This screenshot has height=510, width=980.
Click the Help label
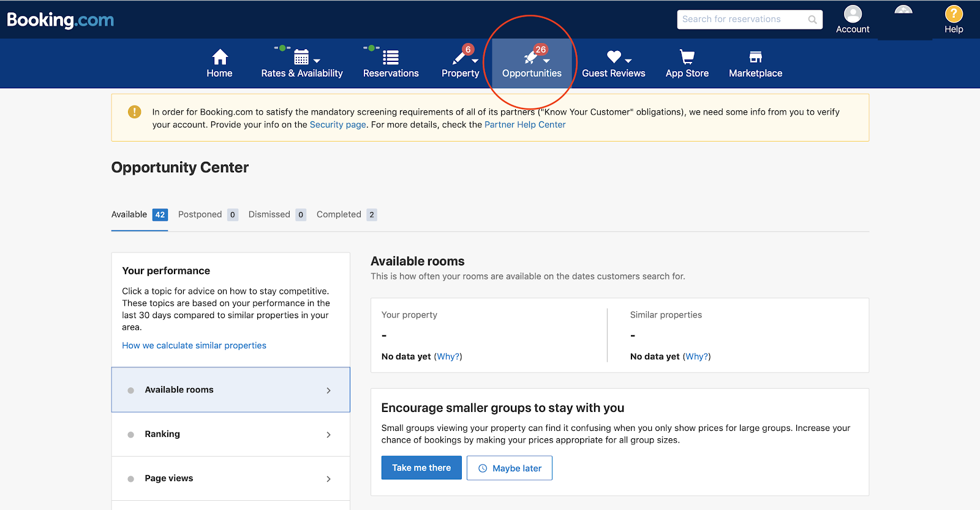coord(954,29)
